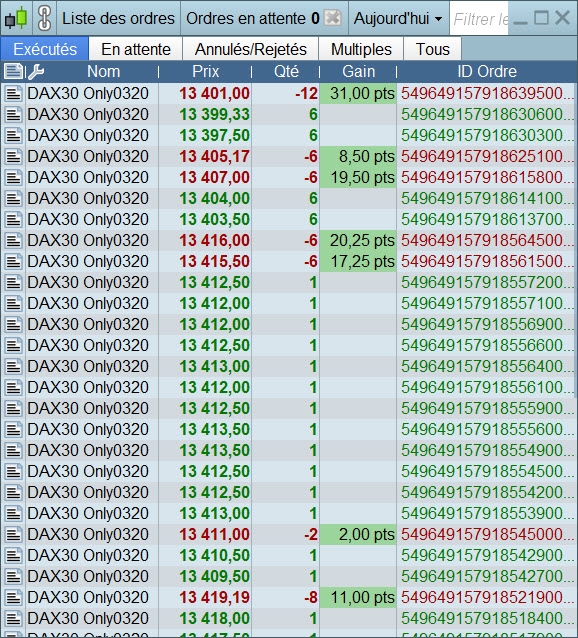Click the candlestick chart icon
Viewport: 578px width, 638px height.
coord(16,18)
